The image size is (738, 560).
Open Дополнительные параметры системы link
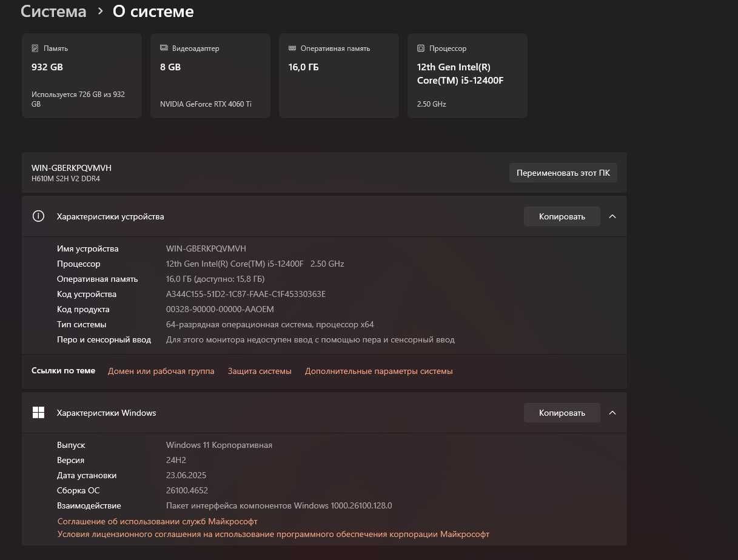tap(379, 371)
